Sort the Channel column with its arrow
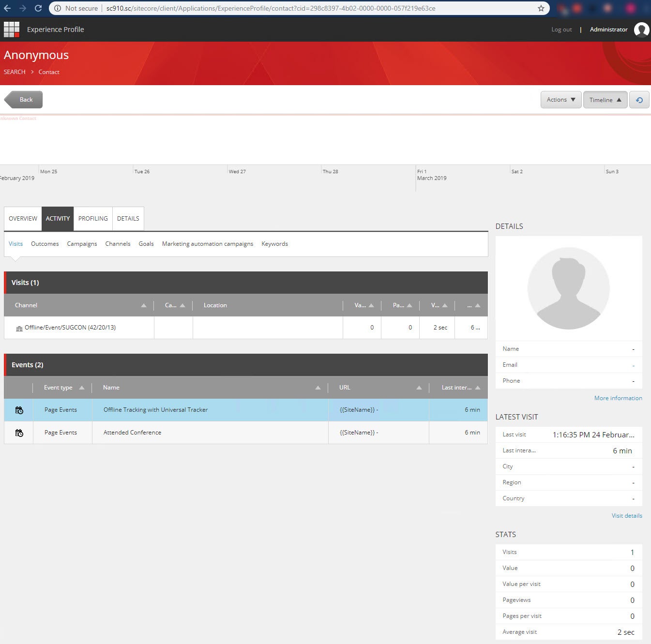651x644 pixels. pyautogui.click(x=143, y=305)
